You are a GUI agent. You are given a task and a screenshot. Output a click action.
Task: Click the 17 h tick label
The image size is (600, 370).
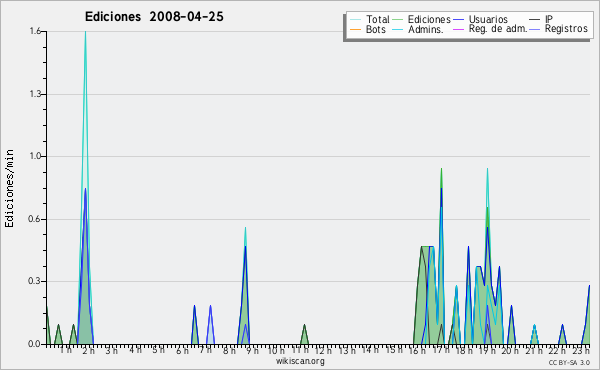pyautogui.click(x=441, y=350)
